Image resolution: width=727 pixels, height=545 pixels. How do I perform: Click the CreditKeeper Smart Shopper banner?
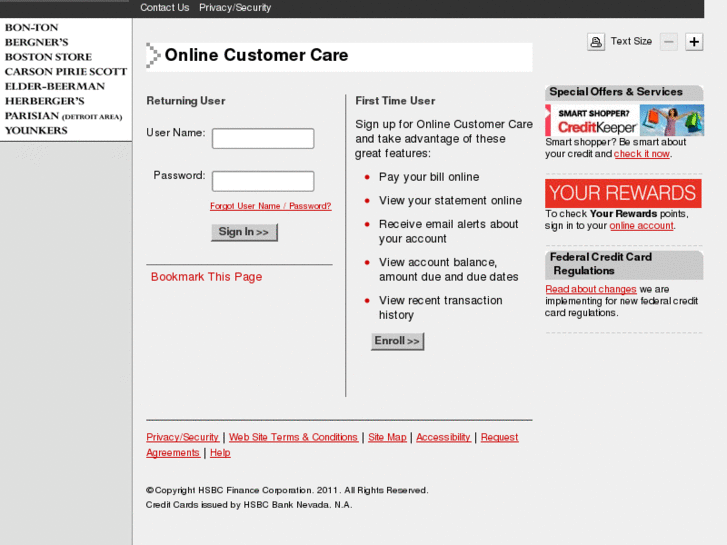click(624, 121)
